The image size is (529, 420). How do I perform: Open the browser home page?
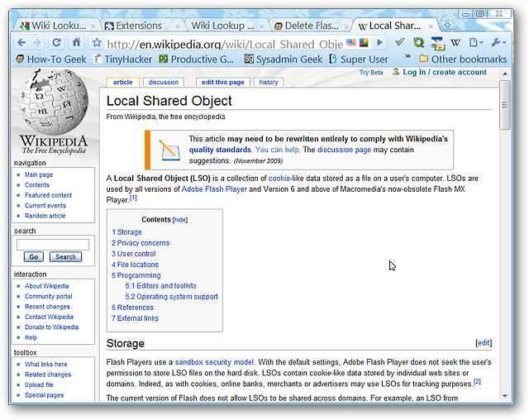77,42
